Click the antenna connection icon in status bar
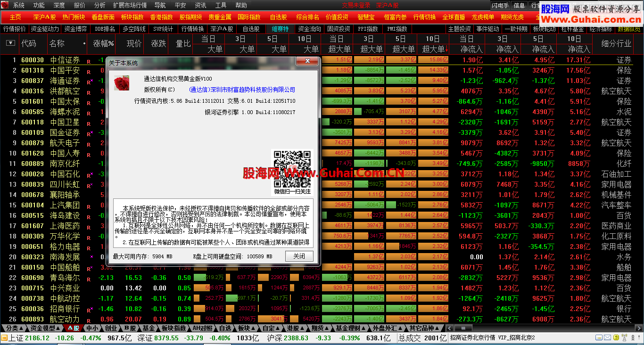Image resolution: width=644 pixels, height=345 pixels. coord(624,338)
